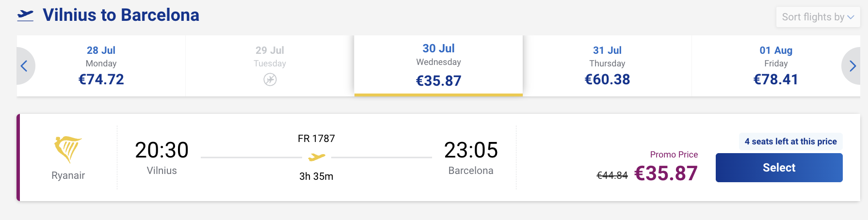Click the 23:05 Barcelona arrival time

pos(471,150)
